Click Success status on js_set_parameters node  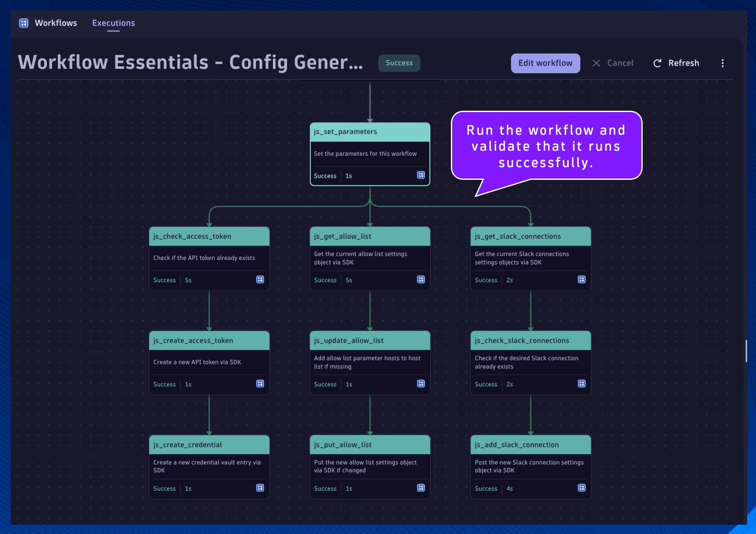[325, 176]
